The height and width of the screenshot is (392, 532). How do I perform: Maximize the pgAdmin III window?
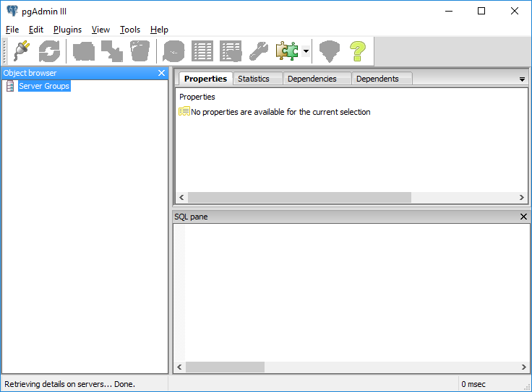point(481,11)
